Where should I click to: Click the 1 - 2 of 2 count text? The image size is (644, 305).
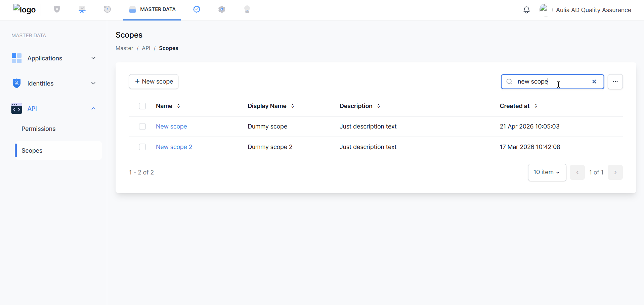tap(141, 172)
